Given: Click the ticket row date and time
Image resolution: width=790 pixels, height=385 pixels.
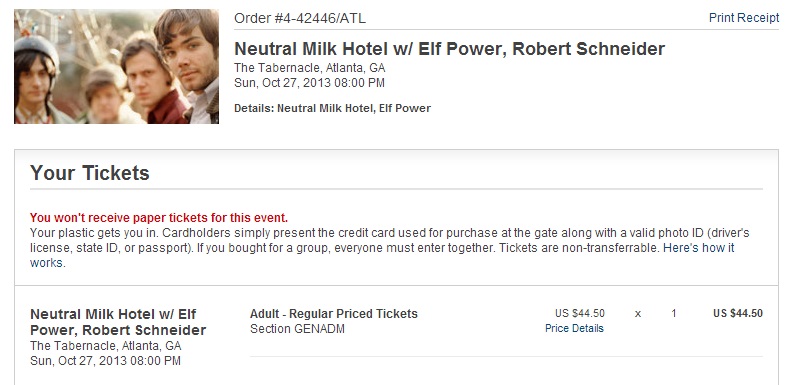Looking at the screenshot, I should pyautogui.click(x=105, y=361).
